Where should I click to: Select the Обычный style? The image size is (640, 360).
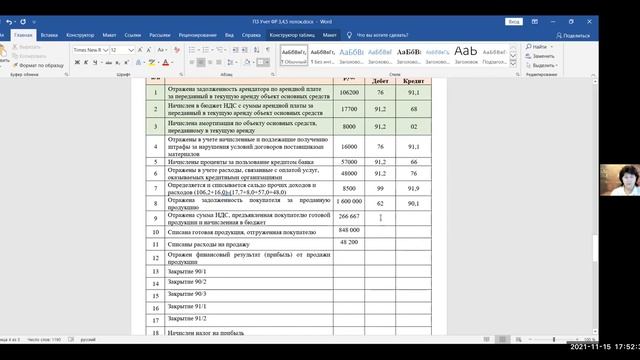(294, 56)
